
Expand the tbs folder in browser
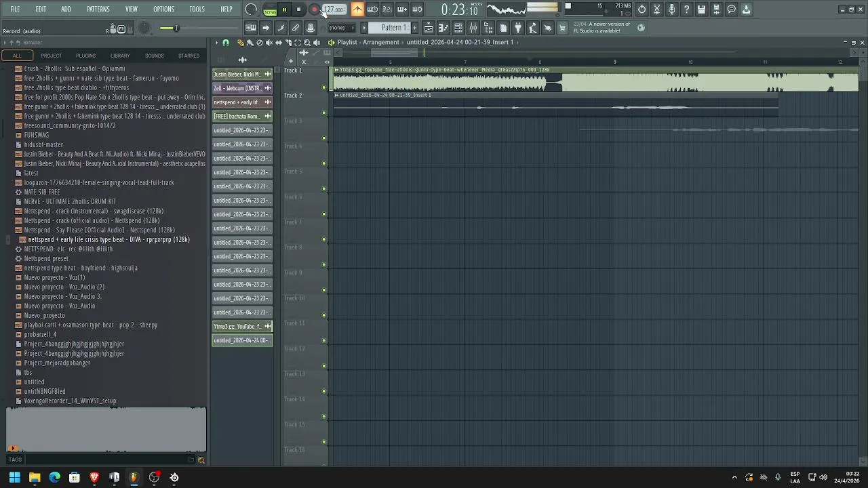(x=28, y=372)
